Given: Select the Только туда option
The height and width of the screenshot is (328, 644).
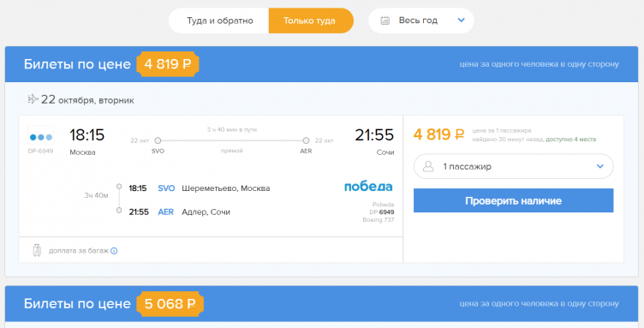Looking at the screenshot, I should (x=311, y=21).
